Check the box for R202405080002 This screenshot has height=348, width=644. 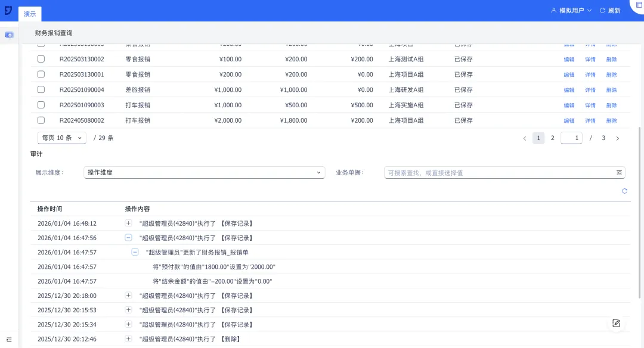[x=41, y=120]
